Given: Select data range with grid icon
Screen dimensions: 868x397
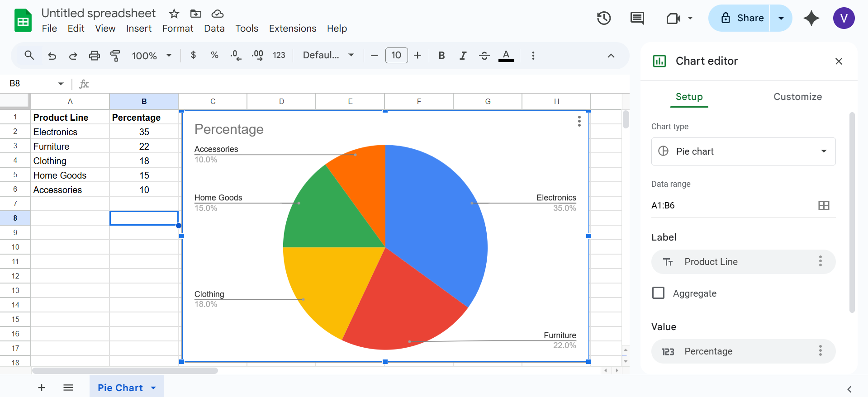Looking at the screenshot, I should point(824,206).
